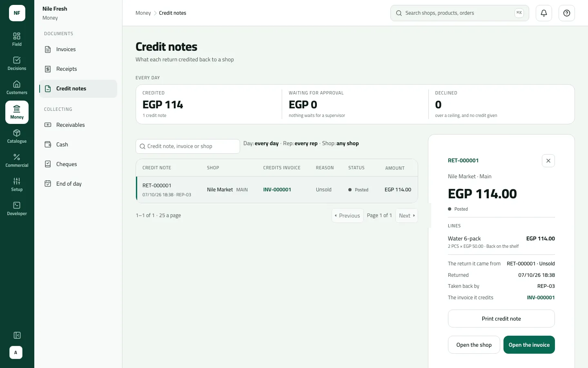Viewport: 588px width, 368px height.
Task: Click the Next page button
Action: [x=407, y=215]
